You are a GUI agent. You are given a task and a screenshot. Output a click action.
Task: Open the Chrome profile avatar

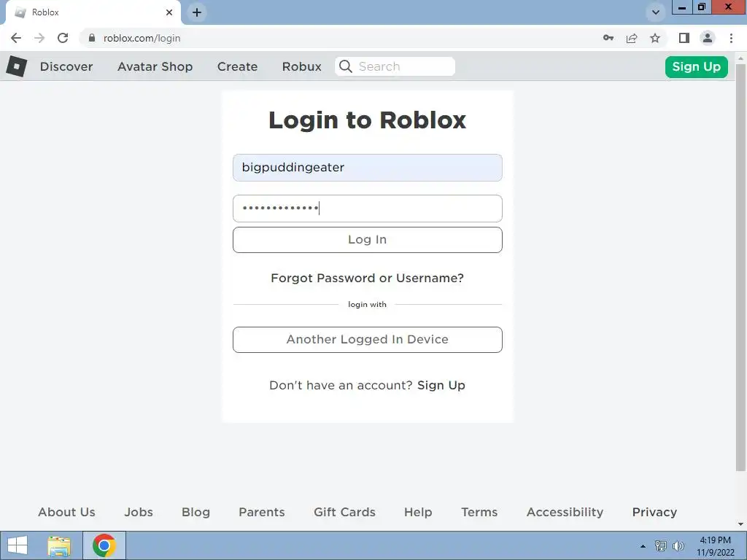click(708, 38)
